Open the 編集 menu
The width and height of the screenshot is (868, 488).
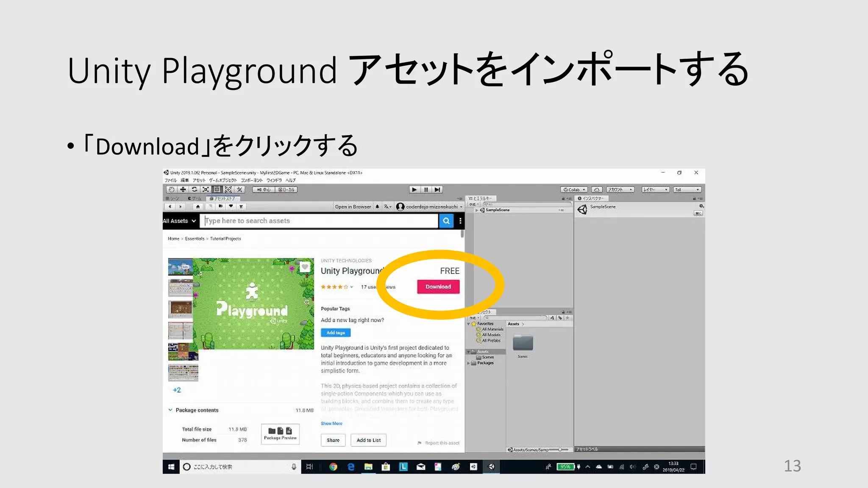click(x=185, y=180)
